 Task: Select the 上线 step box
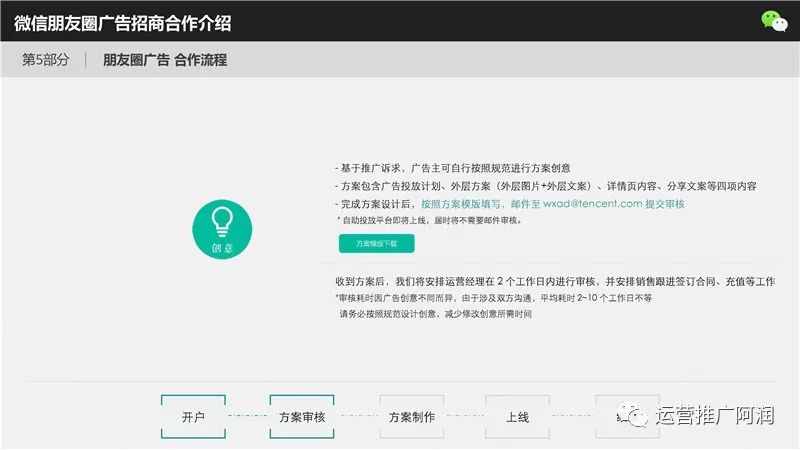tap(517, 416)
